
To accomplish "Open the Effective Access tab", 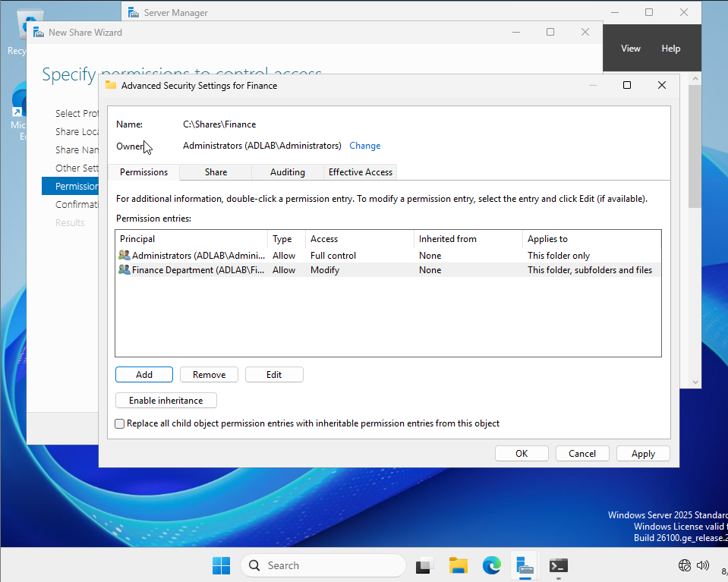I will click(x=361, y=172).
